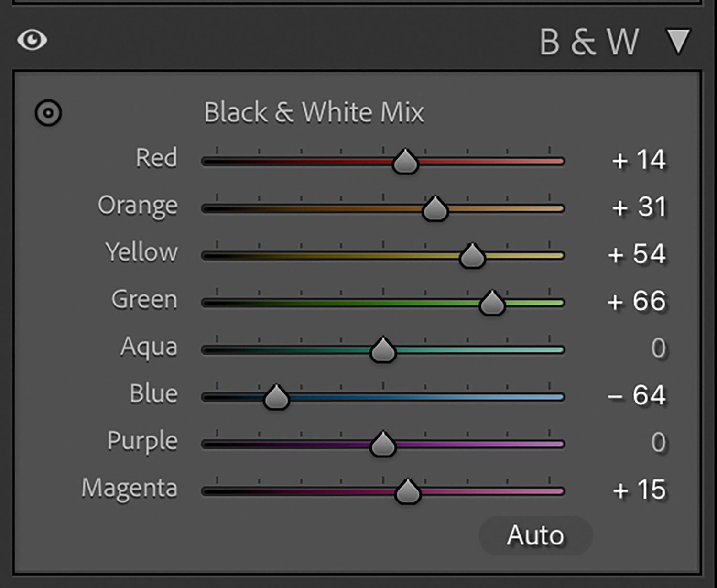717x588 pixels.
Task: Click the Purple slider handle
Action: [383, 445]
